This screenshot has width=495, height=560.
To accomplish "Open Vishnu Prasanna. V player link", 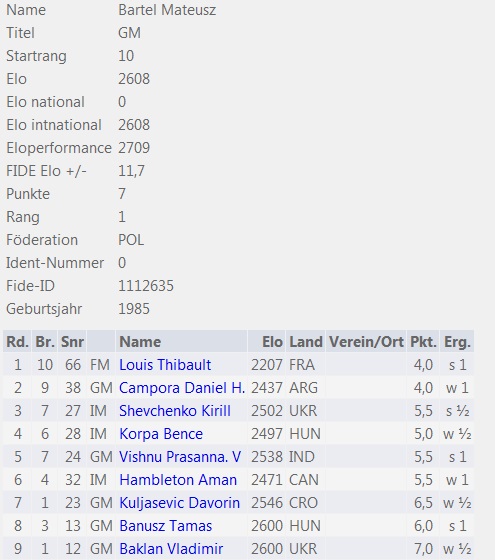I will [180, 457].
